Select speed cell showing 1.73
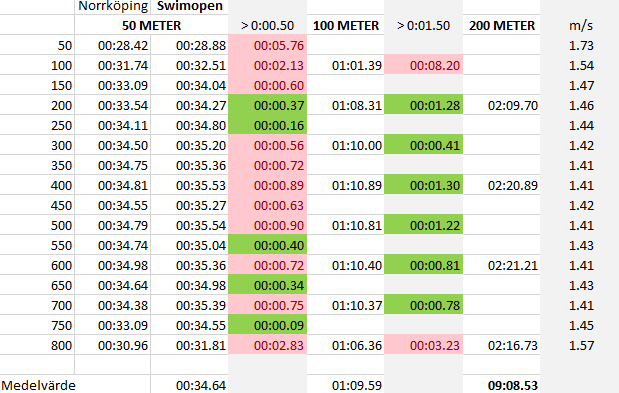Viewport: 619px width, 393px height. tap(580, 45)
